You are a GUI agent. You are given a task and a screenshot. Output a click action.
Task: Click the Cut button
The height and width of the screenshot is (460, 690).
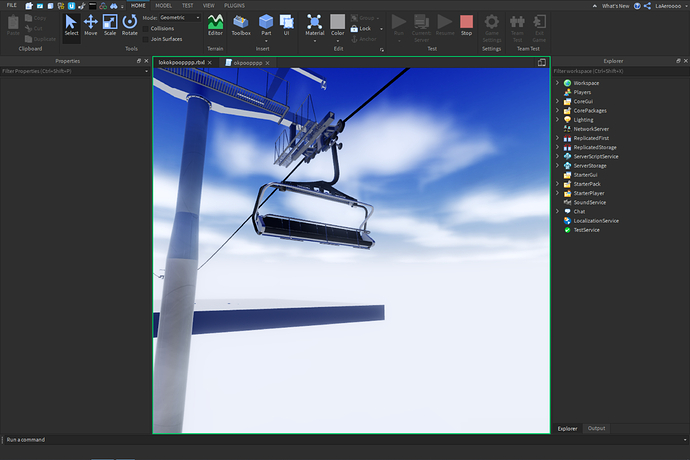pos(34,29)
